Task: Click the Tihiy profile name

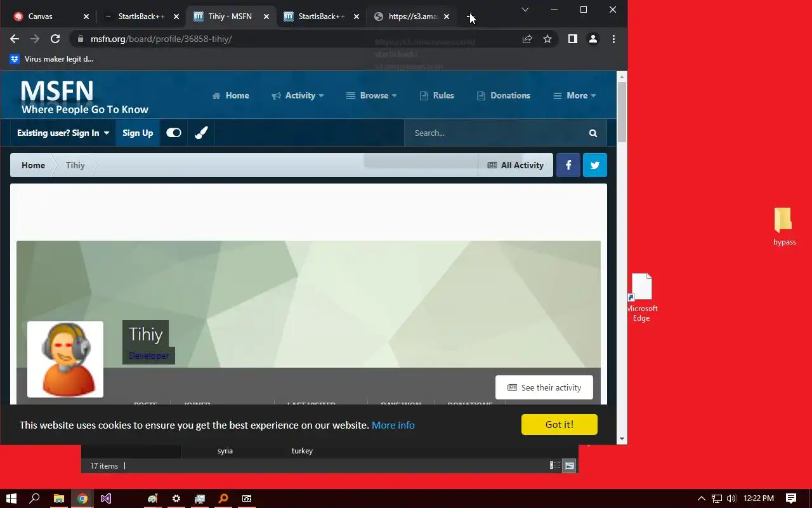Action: [x=146, y=334]
